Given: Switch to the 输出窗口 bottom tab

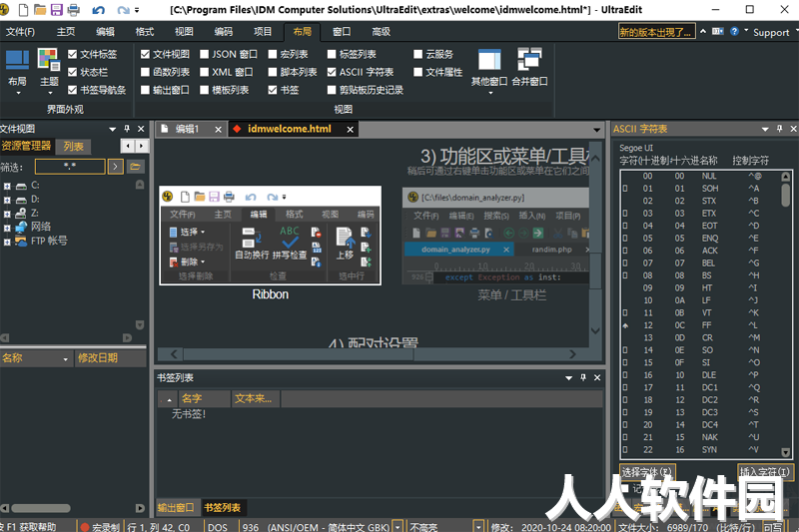Looking at the screenshot, I should pyautogui.click(x=176, y=508).
